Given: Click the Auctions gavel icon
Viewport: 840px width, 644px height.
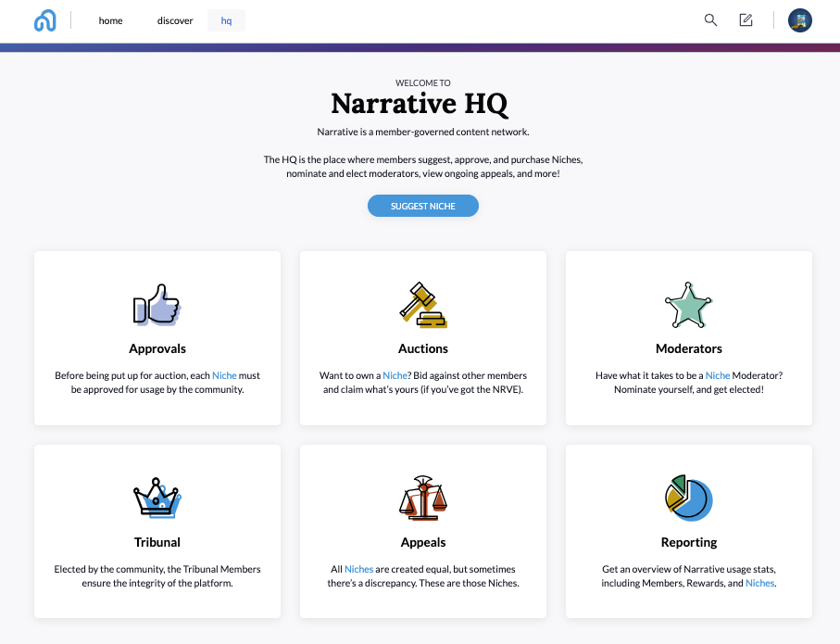Looking at the screenshot, I should pos(422,304).
